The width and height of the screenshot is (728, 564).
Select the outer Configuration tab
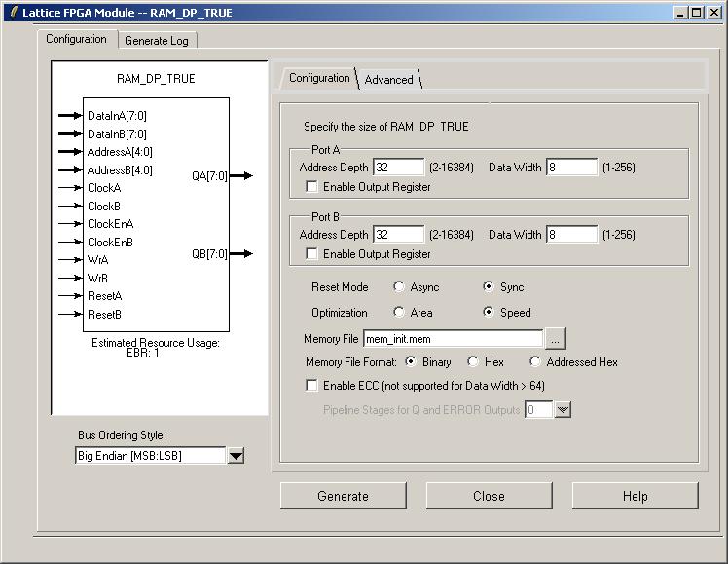77,39
